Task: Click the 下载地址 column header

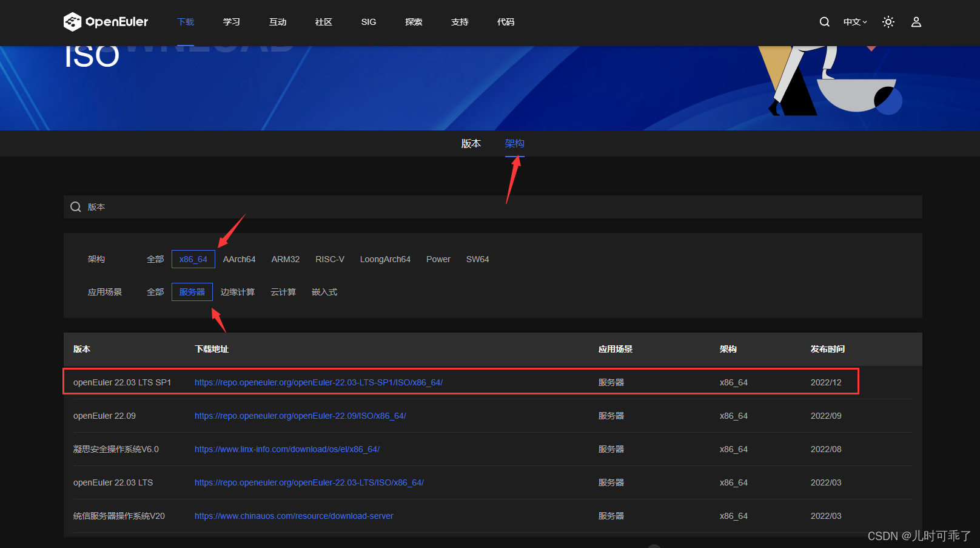Action: coord(212,349)
